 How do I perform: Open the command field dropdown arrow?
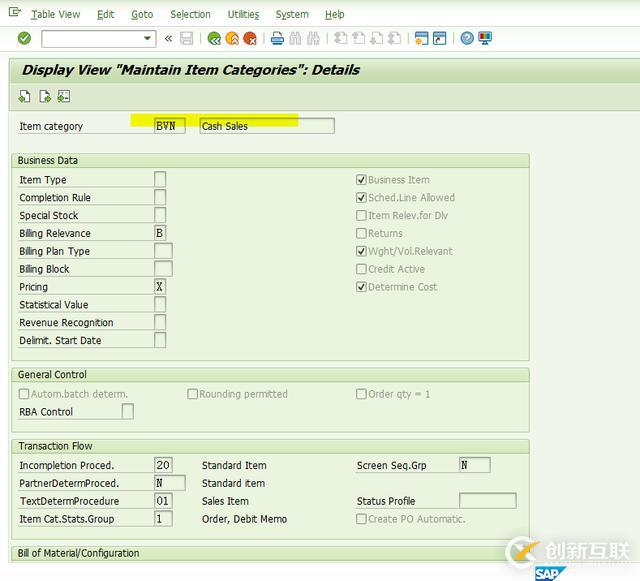pos(147,38)
